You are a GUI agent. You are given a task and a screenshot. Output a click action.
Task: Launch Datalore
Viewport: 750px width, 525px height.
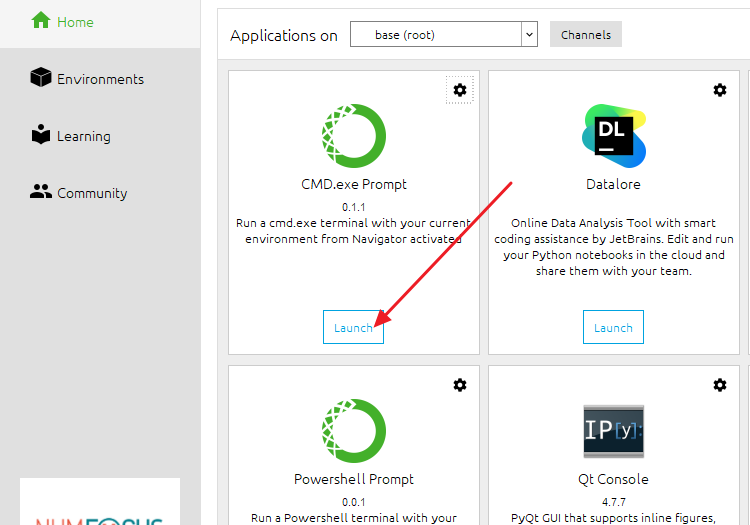click(613, 328)
